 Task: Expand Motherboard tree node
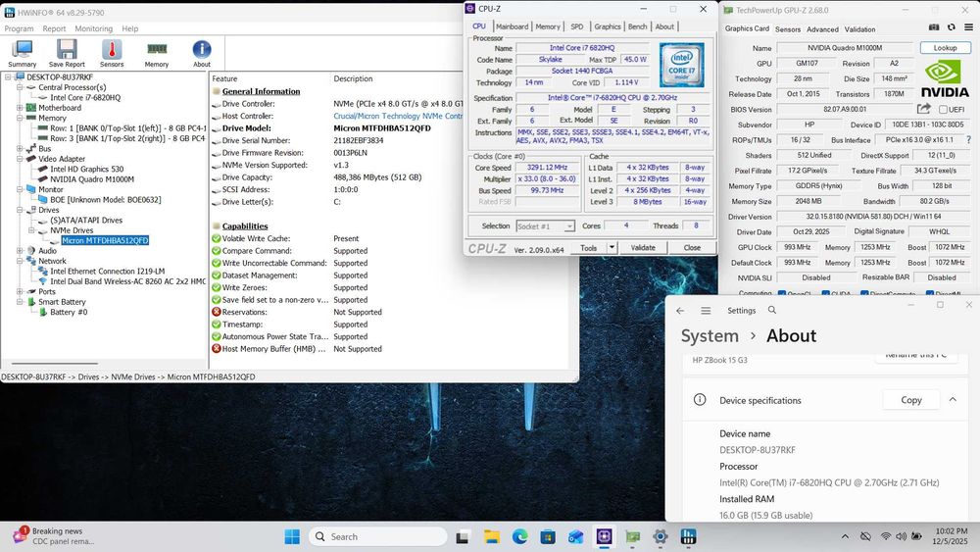coord(20,108)
